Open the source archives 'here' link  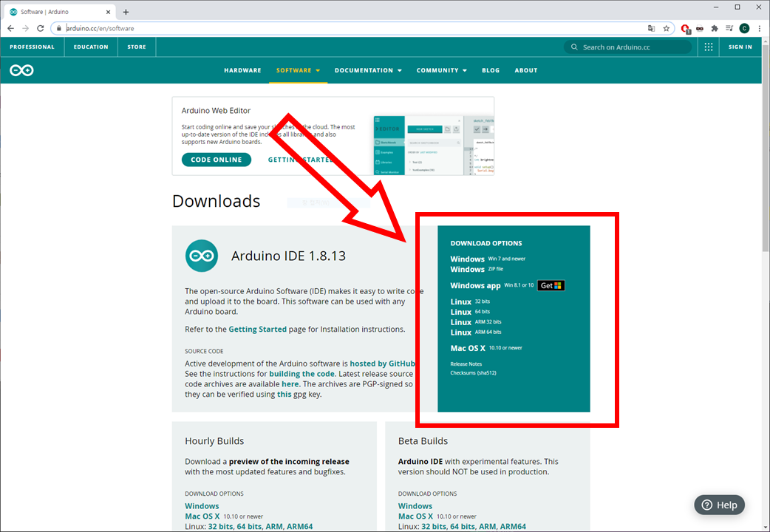click(290, 384)
